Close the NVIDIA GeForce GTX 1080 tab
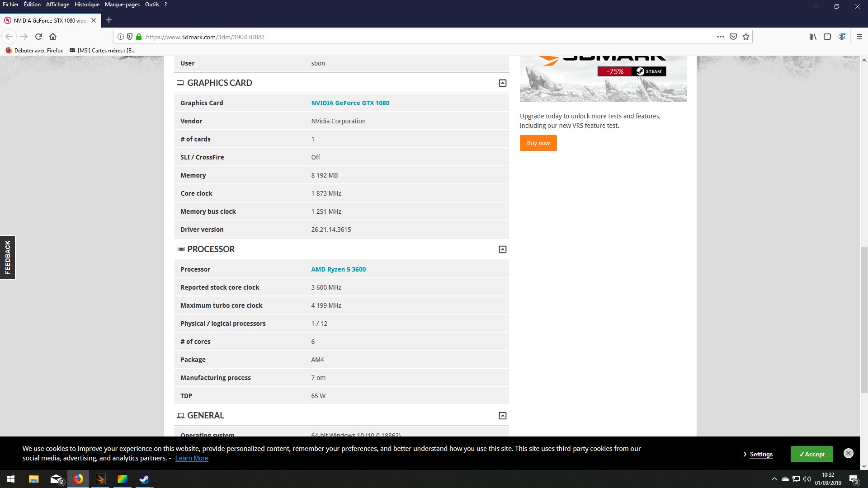 (94, 20)
